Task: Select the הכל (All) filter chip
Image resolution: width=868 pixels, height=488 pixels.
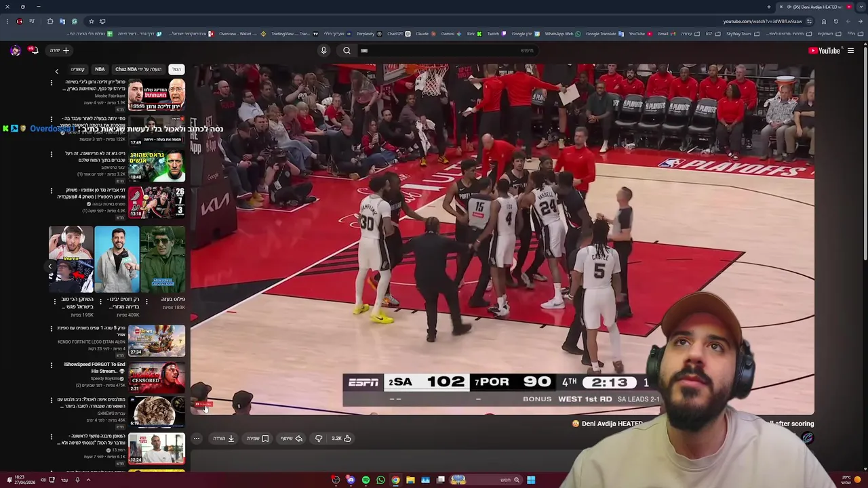Action: [176, 69]
